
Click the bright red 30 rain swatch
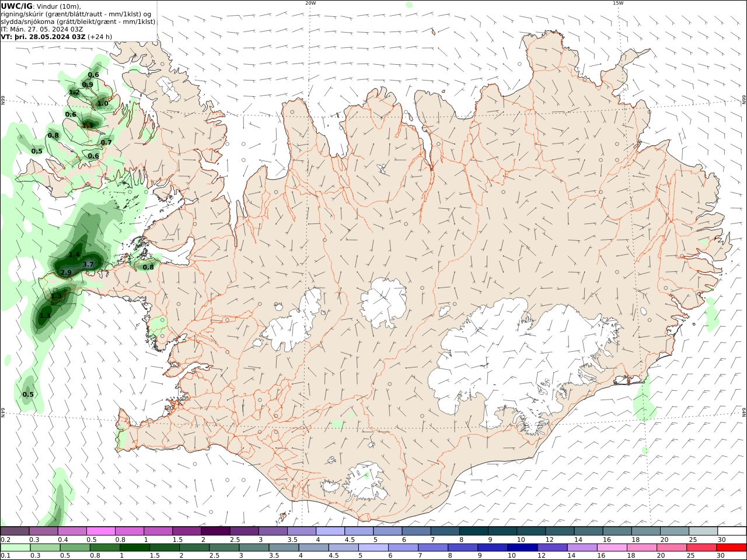pyautogui.click(x=731, y=548)
